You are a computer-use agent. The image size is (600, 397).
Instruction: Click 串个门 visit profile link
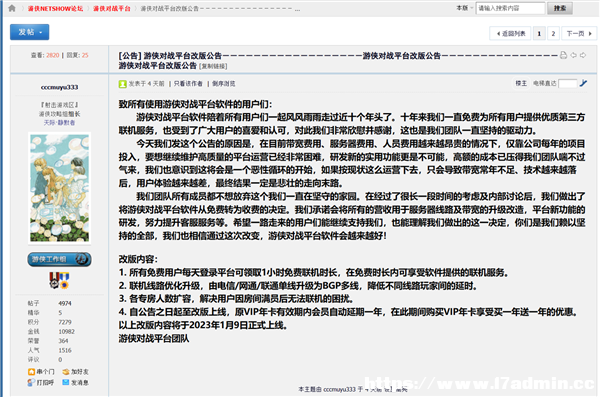tap(41, 372)
